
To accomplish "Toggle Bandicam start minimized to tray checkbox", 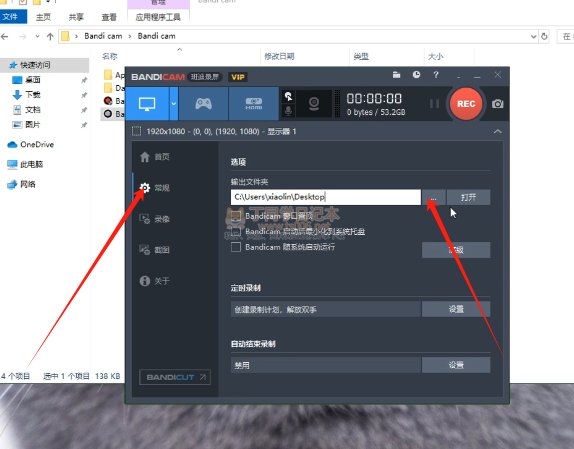I will 236,231.
